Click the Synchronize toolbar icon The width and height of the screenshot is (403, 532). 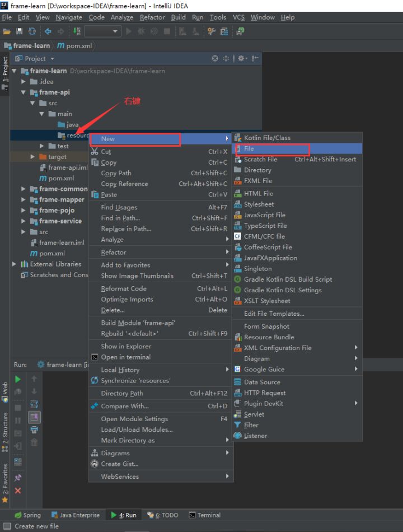coord(32,31)
